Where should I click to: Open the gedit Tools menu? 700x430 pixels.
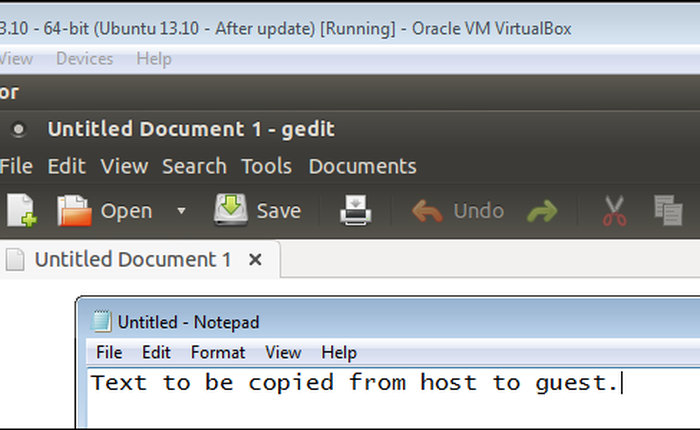tap(267, 166)
